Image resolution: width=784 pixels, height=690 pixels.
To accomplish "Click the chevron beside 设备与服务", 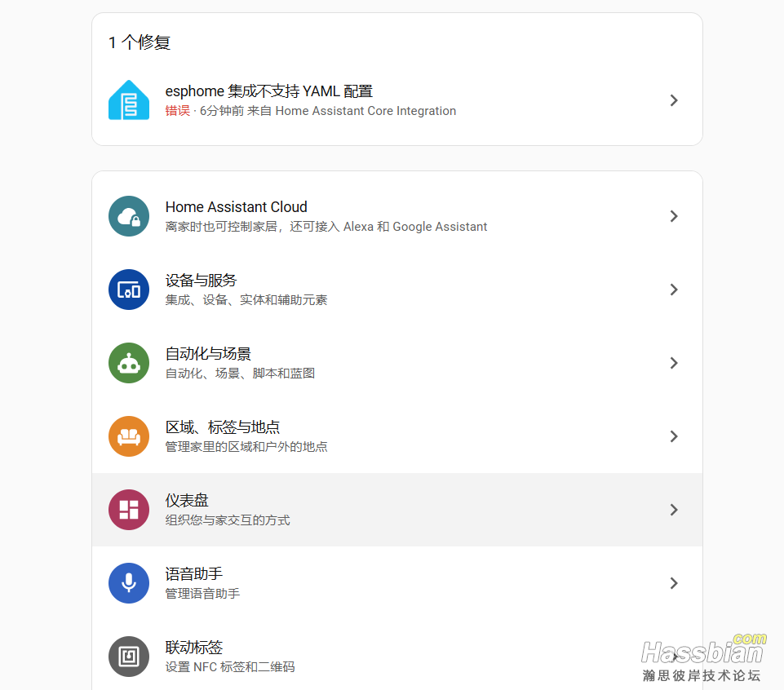I will coord(674,290).
